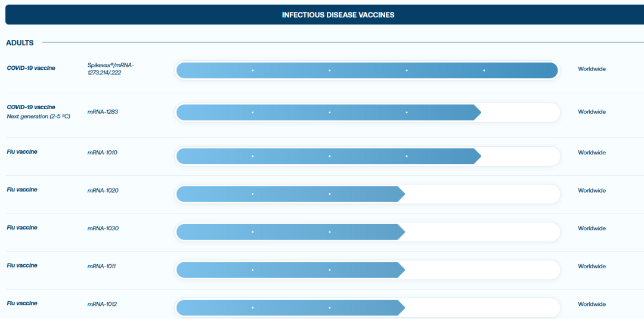
Task: Click the mRNA-1283 candidate code
Action: [103, 112]
